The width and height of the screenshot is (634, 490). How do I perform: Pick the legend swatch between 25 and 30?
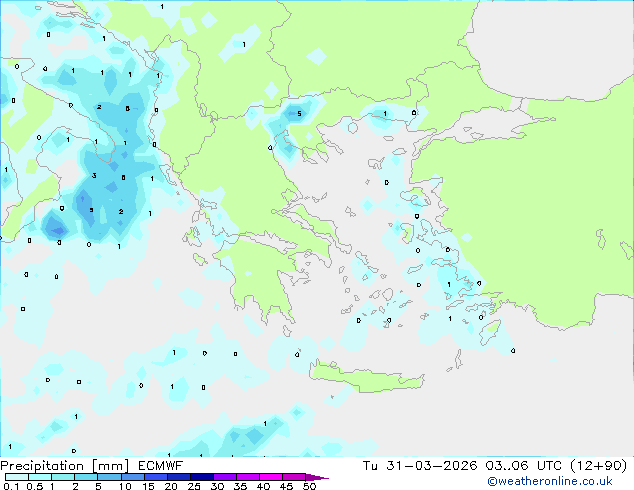(x=202, y=477)
